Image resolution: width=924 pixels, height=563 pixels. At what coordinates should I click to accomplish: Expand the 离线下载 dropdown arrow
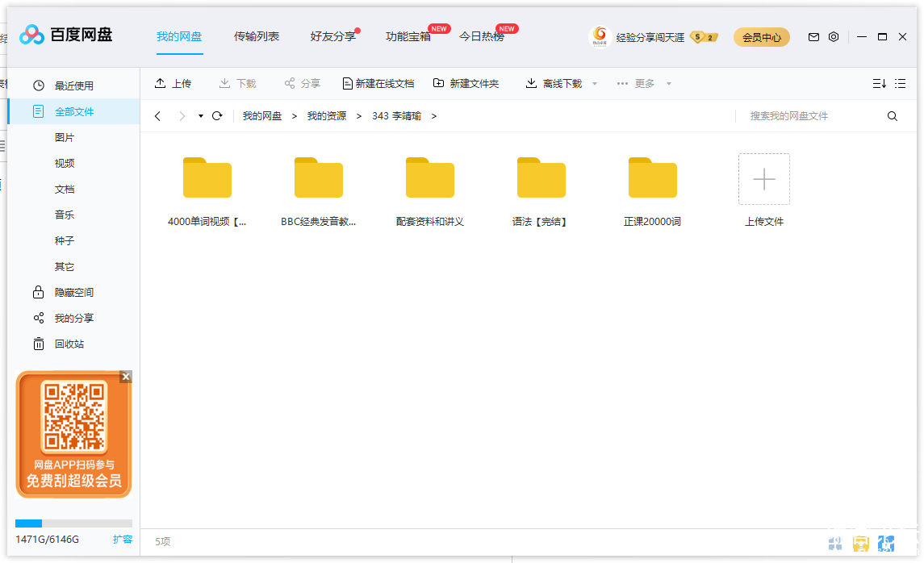[595, 84]
